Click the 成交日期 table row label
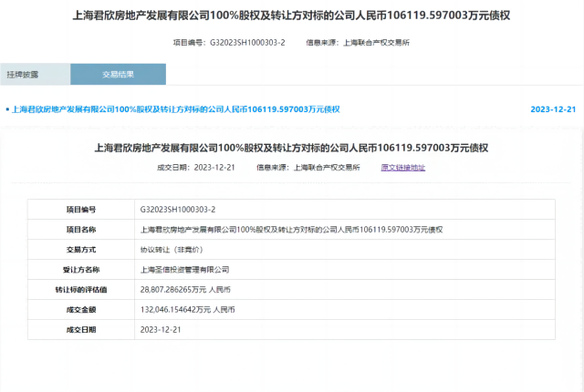This screenshot has width=584, height=392. (x=81, y=330)
